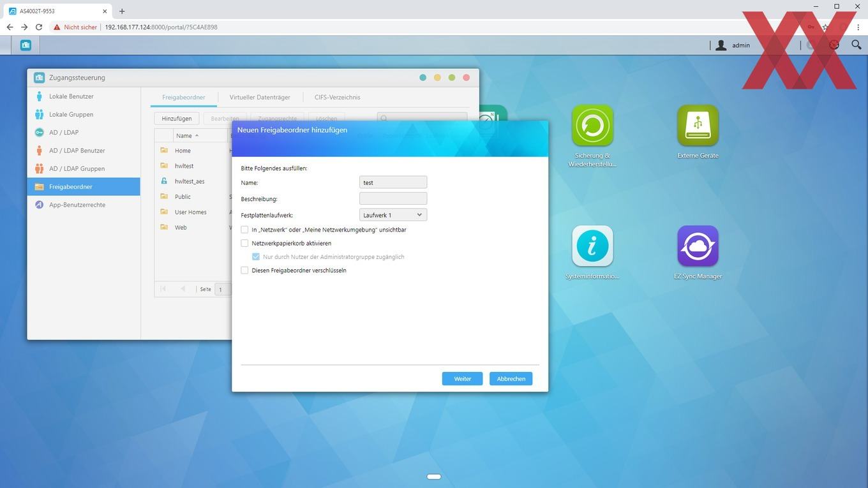This screenshot has width=868, height=488.
Task: Click the desktop page indicator pill
Action: pos(434,477)
